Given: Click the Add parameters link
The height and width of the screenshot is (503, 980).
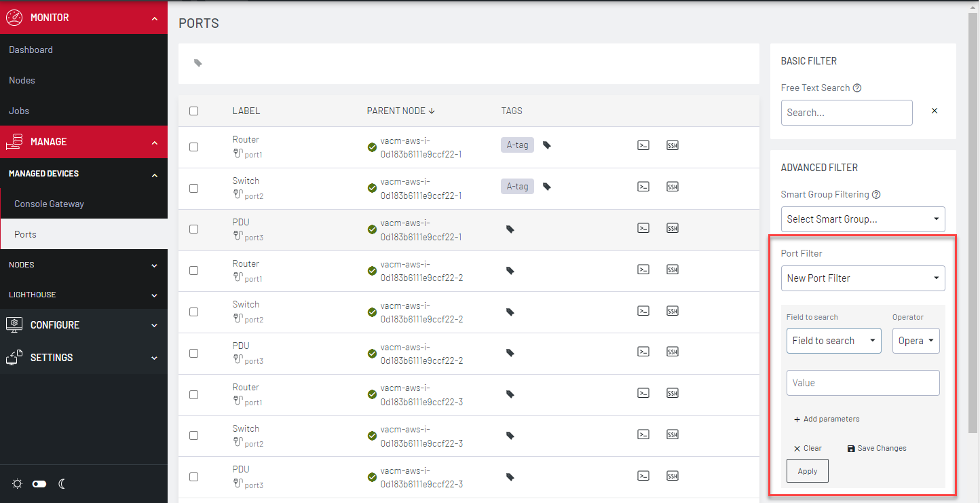Looking at the screenshot, I should pyautogui.click(x=826, y=419).
